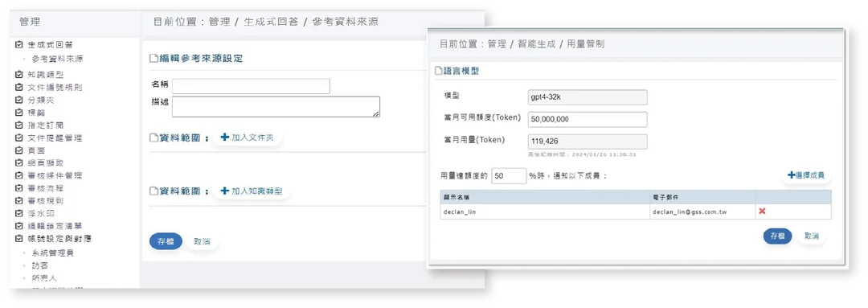The height and width of the screenshot is (308, 868).
Task: Click the 模型 field showing gpt4-32k
Action: pos(588,97)
